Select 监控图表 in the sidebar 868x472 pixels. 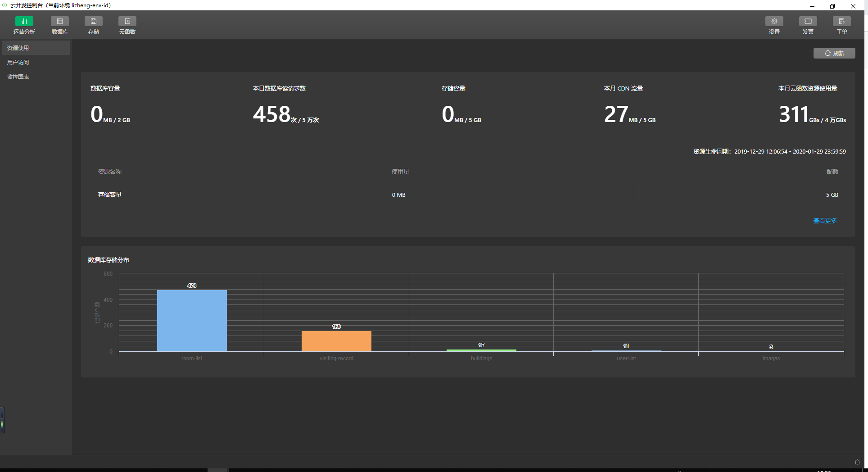(x=36, y=77)
